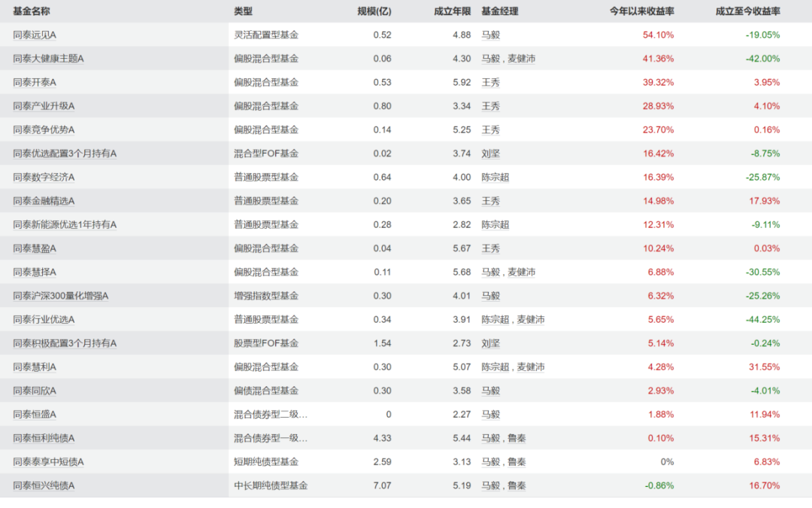Screen dimensions: 812x508
Task: Open fund link 同泰恒兴纯债A
Action: pyautogui.click(x=44, y=485)
